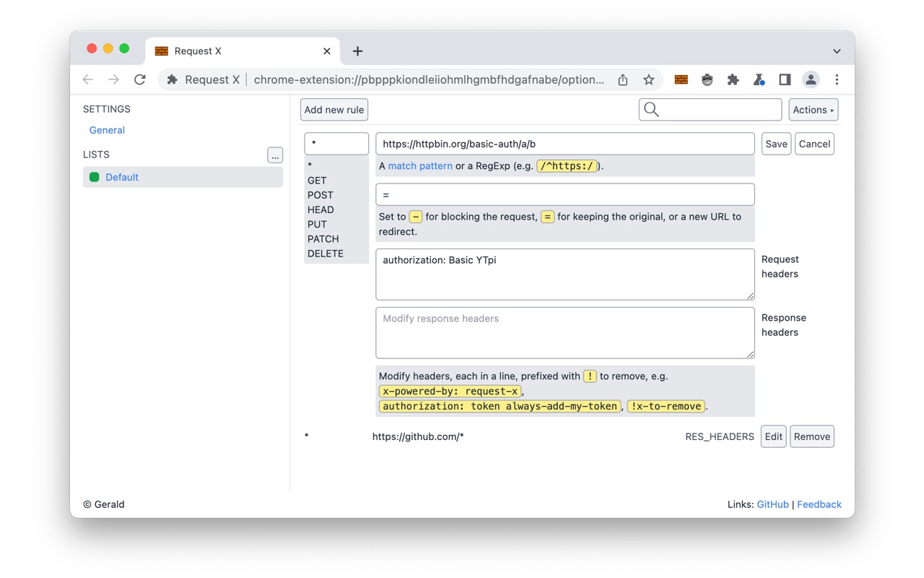Cancel editing the rule
Image resolution: width=924 pixels, height=578 pixels.
click(x=814, y=144)
